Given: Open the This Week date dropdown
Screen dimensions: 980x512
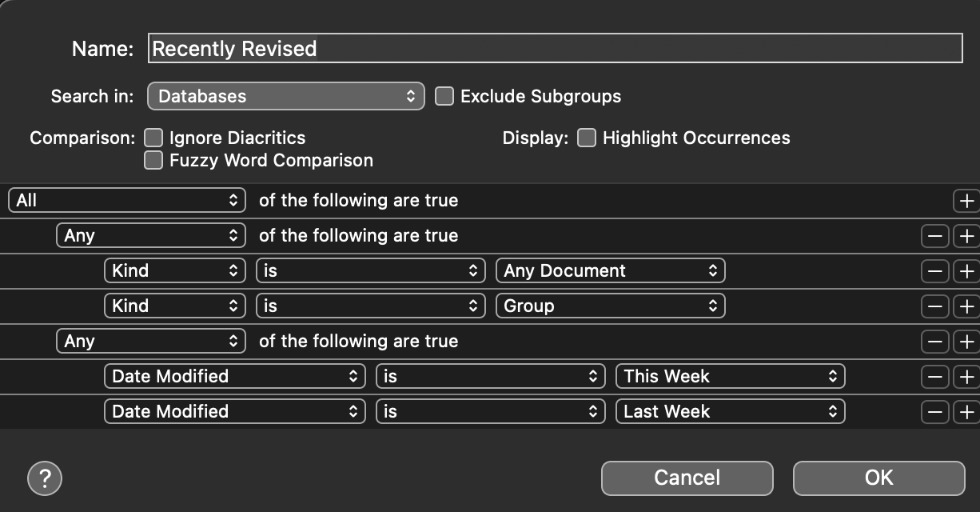Looking at the screenshot, I should pyautogui.click(x=730, y=376).
